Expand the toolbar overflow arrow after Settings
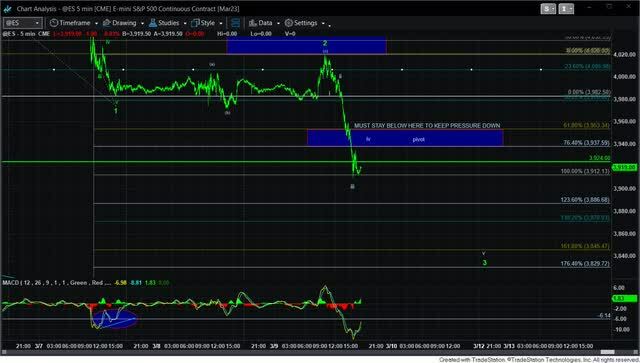The height and width of the screenshot is (363, 640). coord(329,25)
